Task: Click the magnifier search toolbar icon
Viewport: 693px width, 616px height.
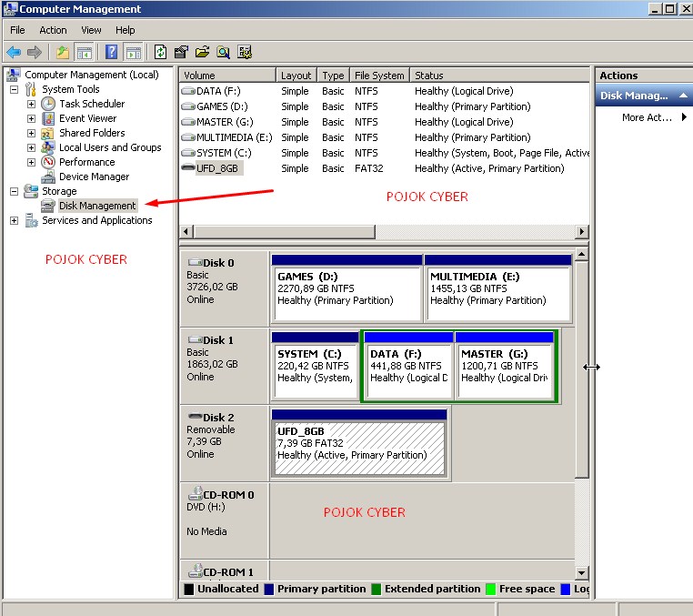Action: pos(223,52)
